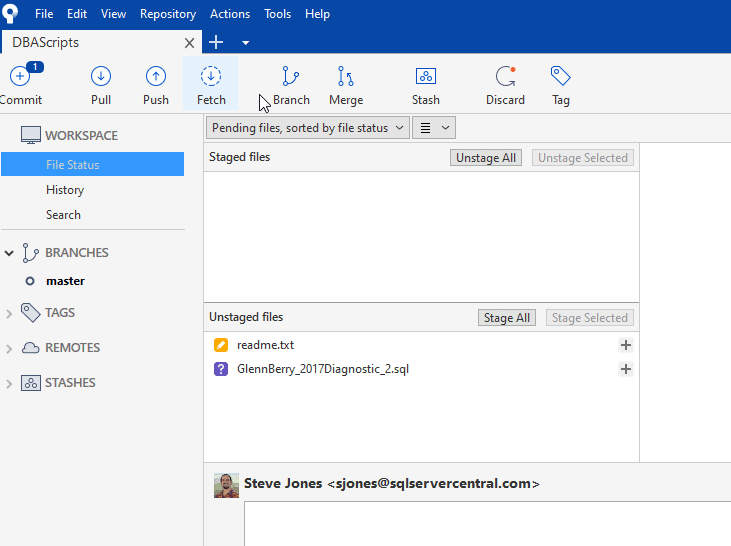The image size is (731, 546).
Task: Click the Stage All button
Action: coord(507,318)
